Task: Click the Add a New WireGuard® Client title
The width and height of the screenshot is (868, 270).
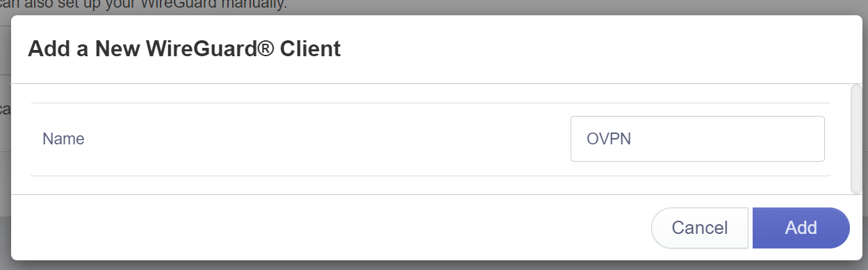Action: click(x=184, y=49)
